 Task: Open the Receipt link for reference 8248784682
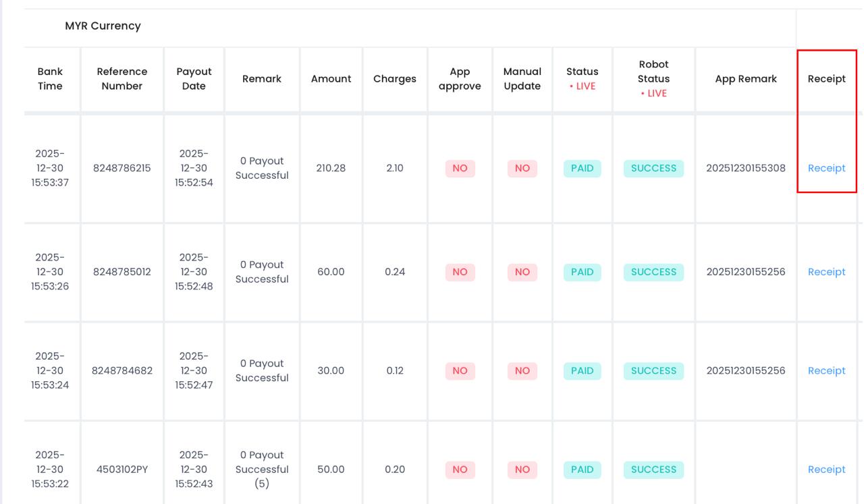click(826, 370)
